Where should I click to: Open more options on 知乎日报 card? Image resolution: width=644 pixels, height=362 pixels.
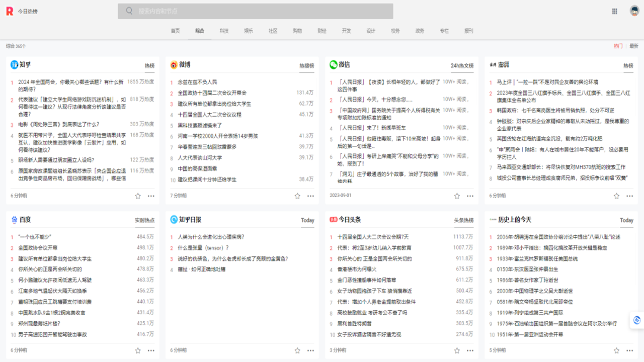310,350
